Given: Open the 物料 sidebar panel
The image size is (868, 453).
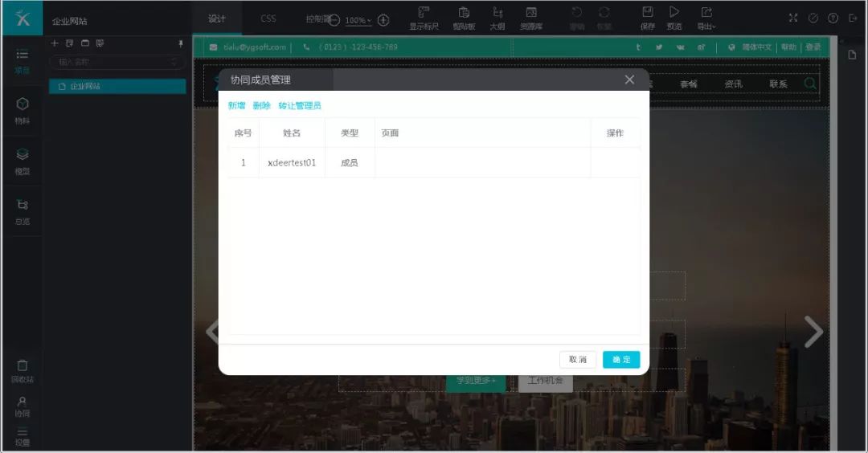Looking at the screenshot, I should pyautogui.click(x=23, y=111).
